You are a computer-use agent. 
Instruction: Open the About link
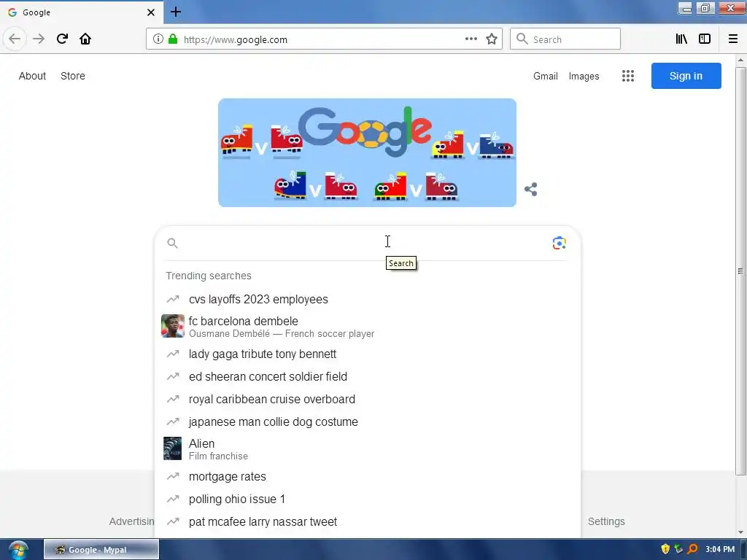pos(32,76)
